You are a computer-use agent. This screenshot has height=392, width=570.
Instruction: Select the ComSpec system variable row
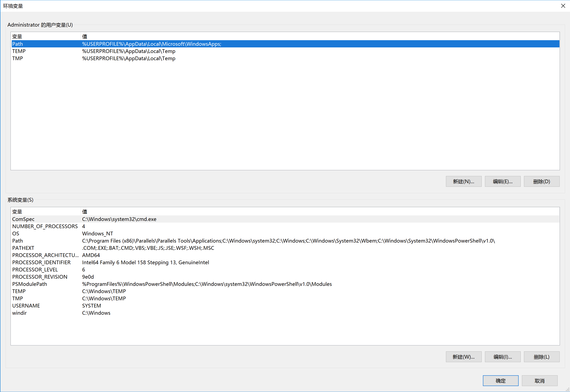(23, 219)
